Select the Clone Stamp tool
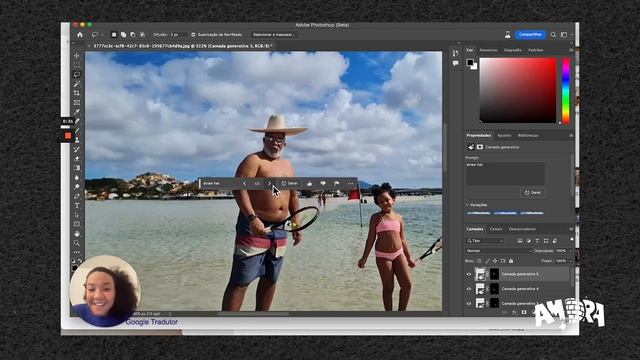Viewport: 640px width, 360px height. click(77, 140)
